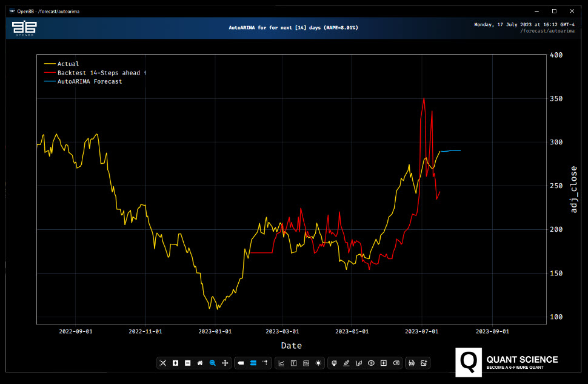588x384 pixels.
Task: Select the zoom tool in the toolbar
Action: 212,363
